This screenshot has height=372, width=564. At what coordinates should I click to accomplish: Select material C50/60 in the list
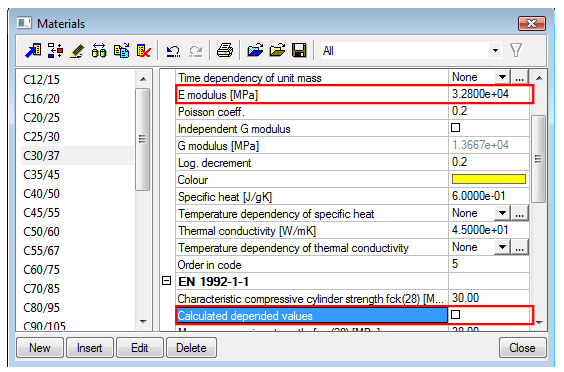(41, 232)
